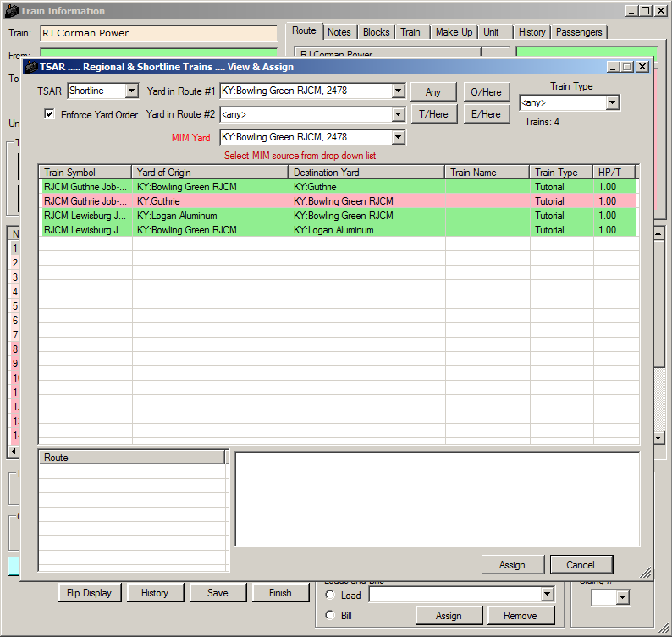672x637 pixels.
Task: Sort by the Train Symbol column header
Action: coord(85,173)
